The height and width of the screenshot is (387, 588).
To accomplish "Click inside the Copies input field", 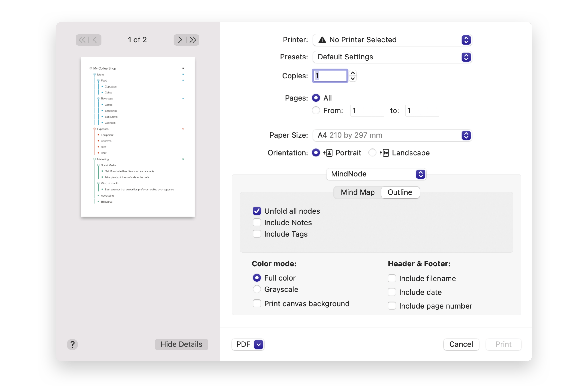I will [330, 76].
